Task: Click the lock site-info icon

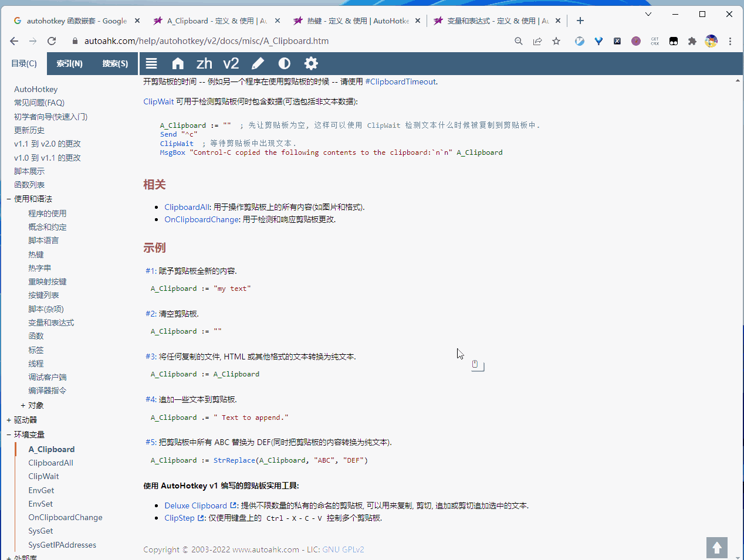Action: pyautogui.click(x=75, y=41)
